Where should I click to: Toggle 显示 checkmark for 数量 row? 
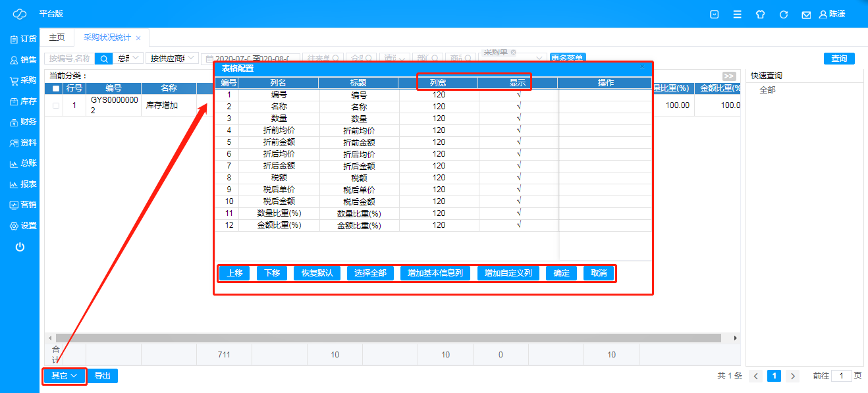coord(519,118)
